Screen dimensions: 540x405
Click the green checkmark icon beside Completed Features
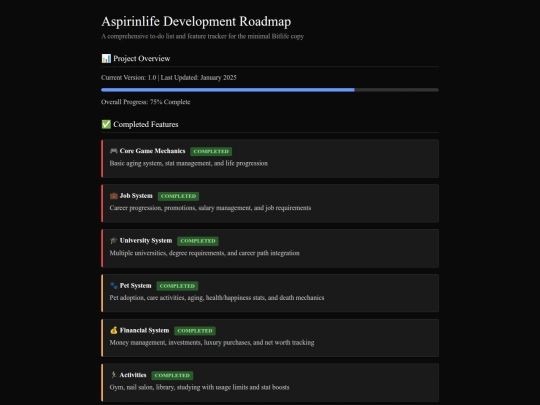point(106,124)
